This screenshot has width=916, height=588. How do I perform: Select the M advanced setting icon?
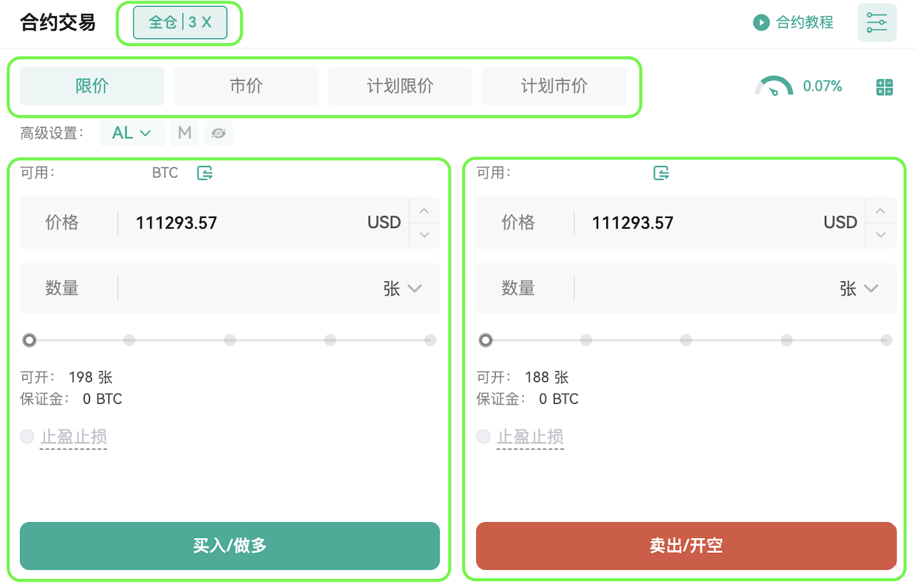coord(184,133)
